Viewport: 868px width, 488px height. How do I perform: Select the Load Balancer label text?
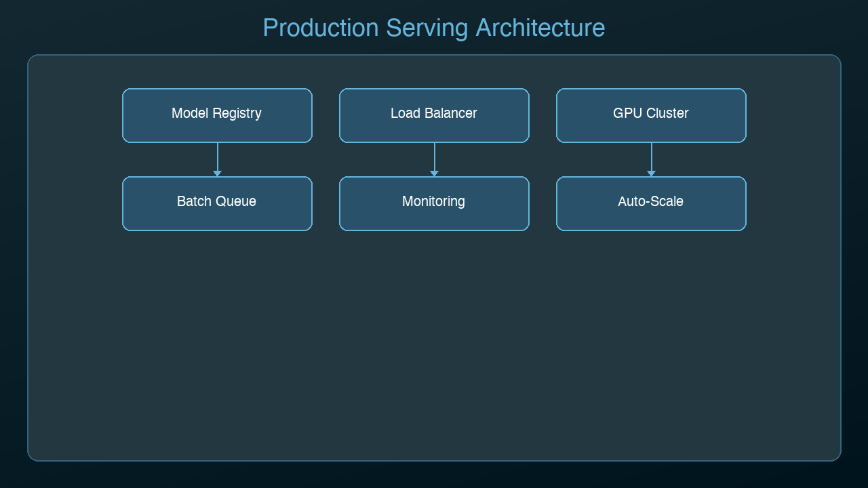click(434, 113)
